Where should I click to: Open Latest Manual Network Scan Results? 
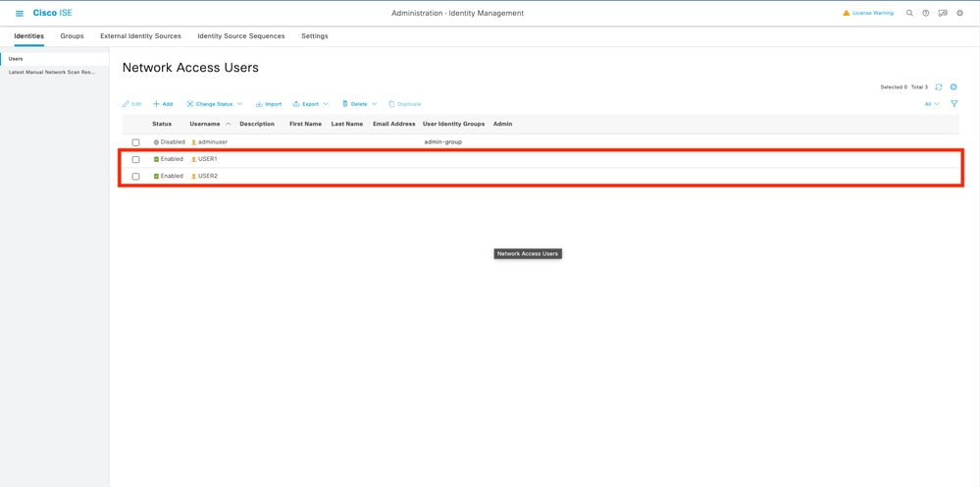click(52, 72)
